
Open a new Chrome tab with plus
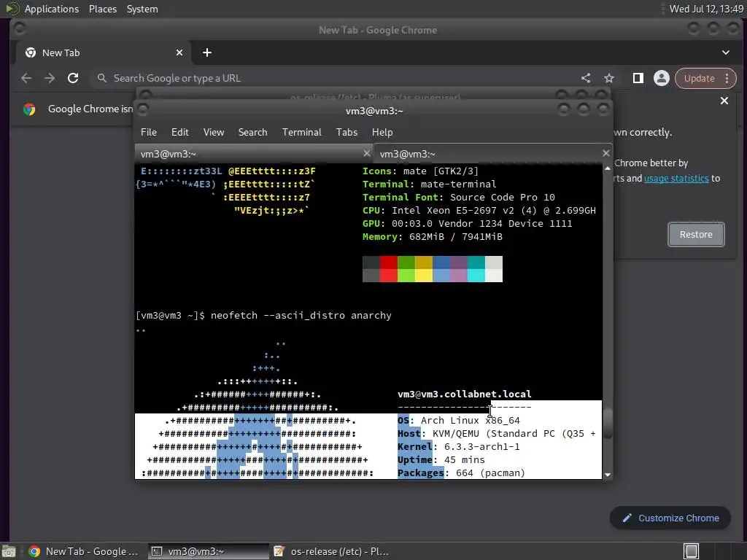[206, 52]
